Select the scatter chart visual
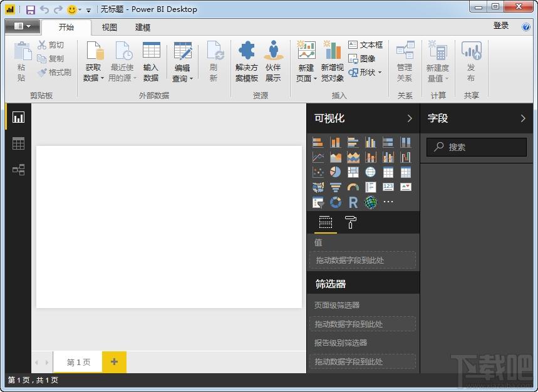 (x=318, y=172)
